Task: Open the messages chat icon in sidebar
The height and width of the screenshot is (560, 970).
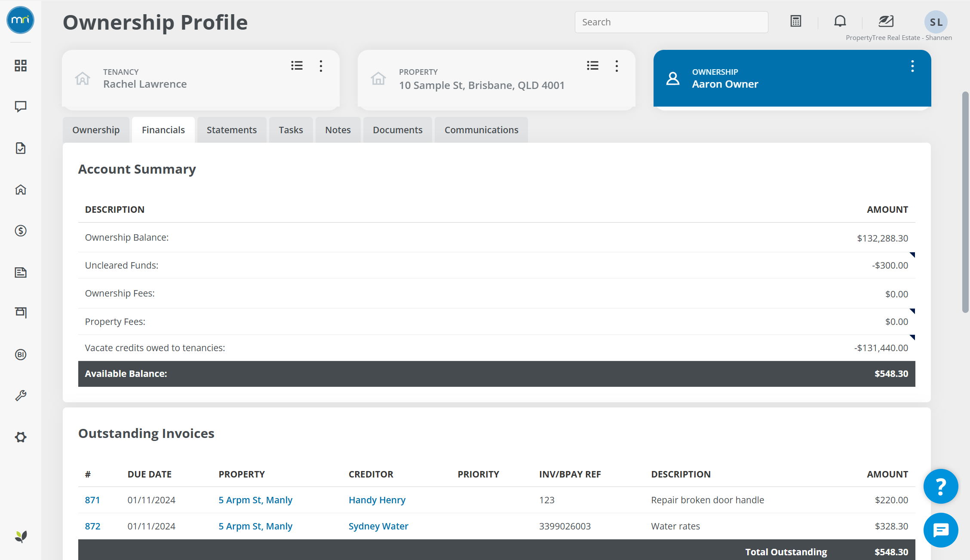Action: click(x=21, y=107)
